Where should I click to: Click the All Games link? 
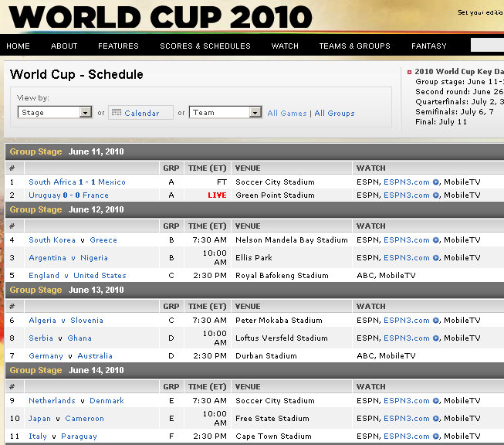coord(287,114)
